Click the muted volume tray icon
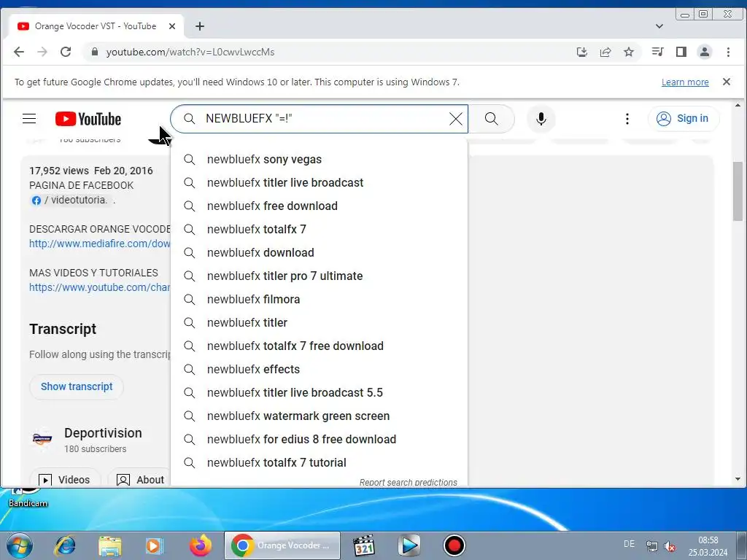This screenshot has height=560, width=747. [x=670, y=546]
